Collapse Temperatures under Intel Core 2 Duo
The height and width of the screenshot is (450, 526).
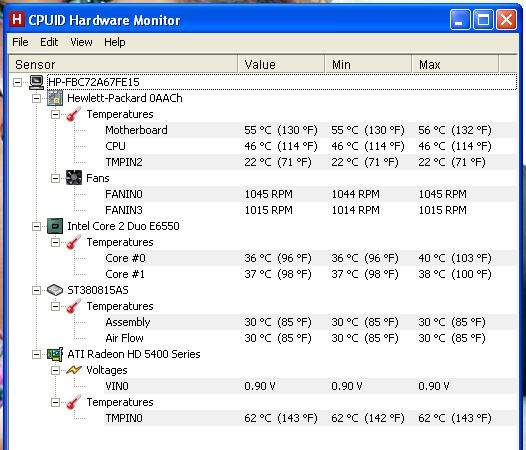click(55, 242)
